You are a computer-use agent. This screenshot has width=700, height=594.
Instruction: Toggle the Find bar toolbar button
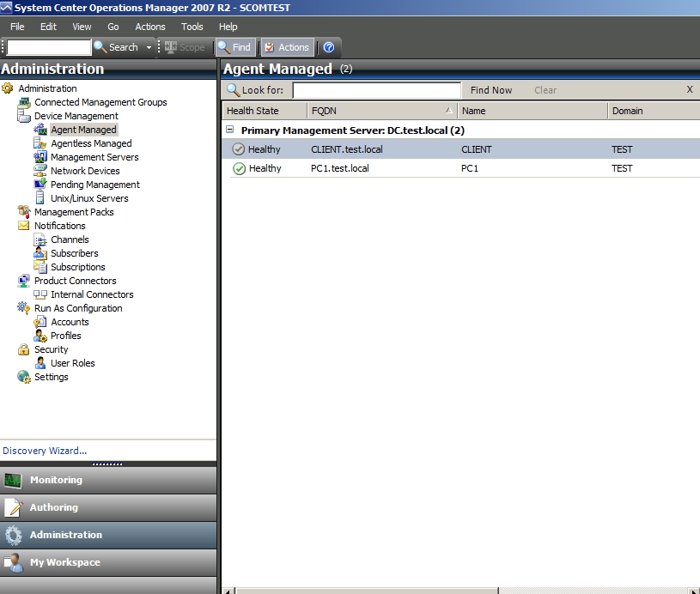pos(234,47)
